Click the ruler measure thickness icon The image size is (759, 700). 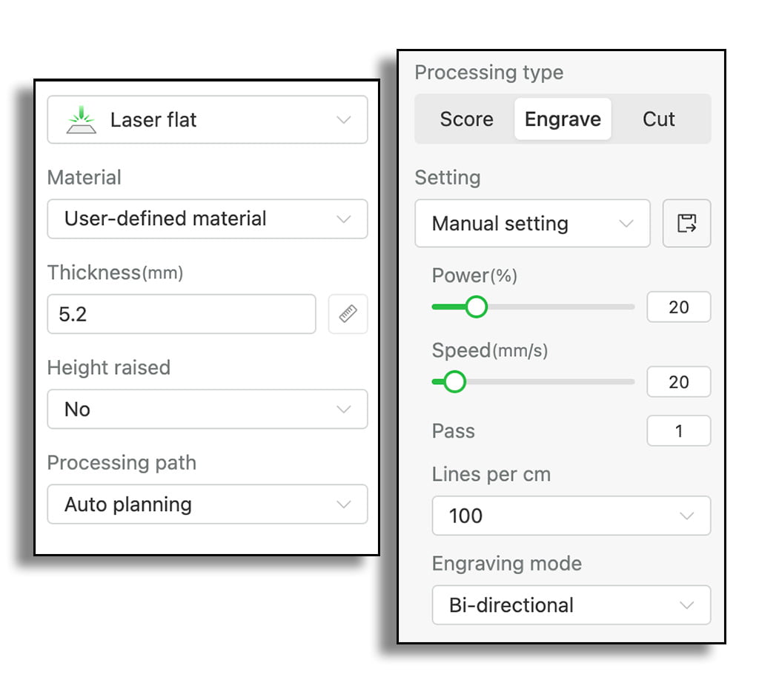348,314
